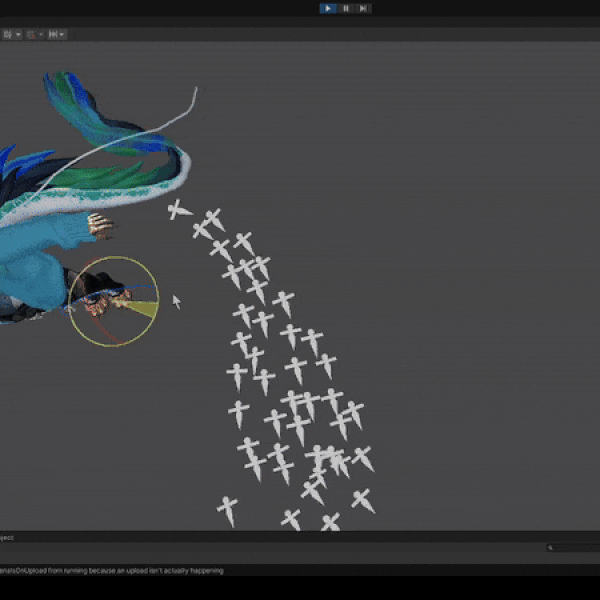Expand the snap increment settings dropdown
This screenshot has height=600, width=600.
coord(41,34)
